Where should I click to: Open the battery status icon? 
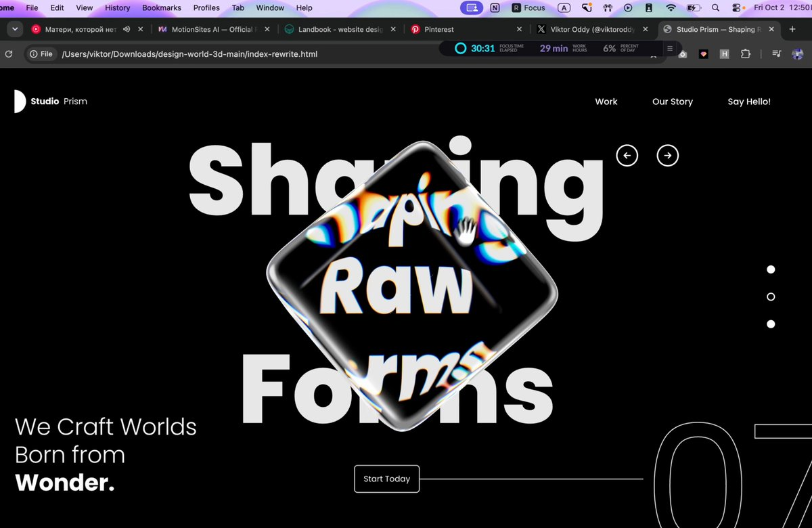coord(694,7)
